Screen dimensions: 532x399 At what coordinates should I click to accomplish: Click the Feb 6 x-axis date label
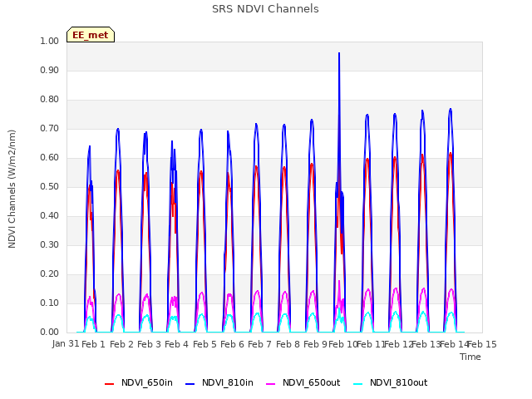coord(233,344)
